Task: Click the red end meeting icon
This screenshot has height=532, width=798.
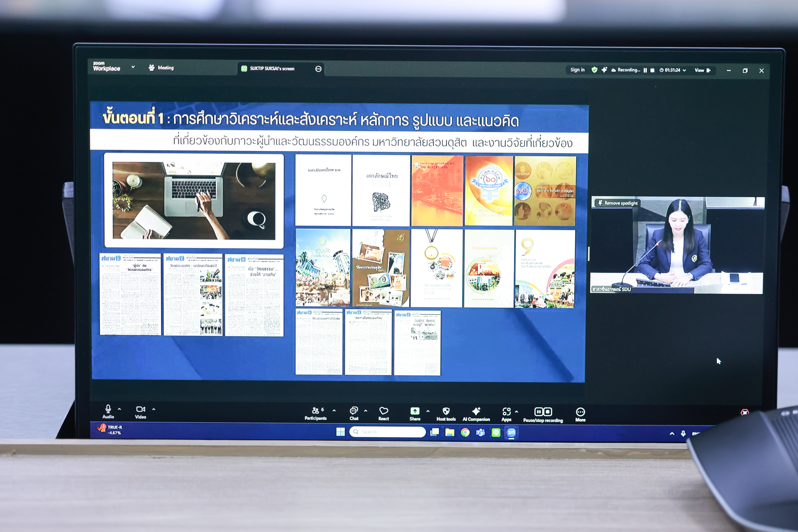Action: click(x=745, y=412)
